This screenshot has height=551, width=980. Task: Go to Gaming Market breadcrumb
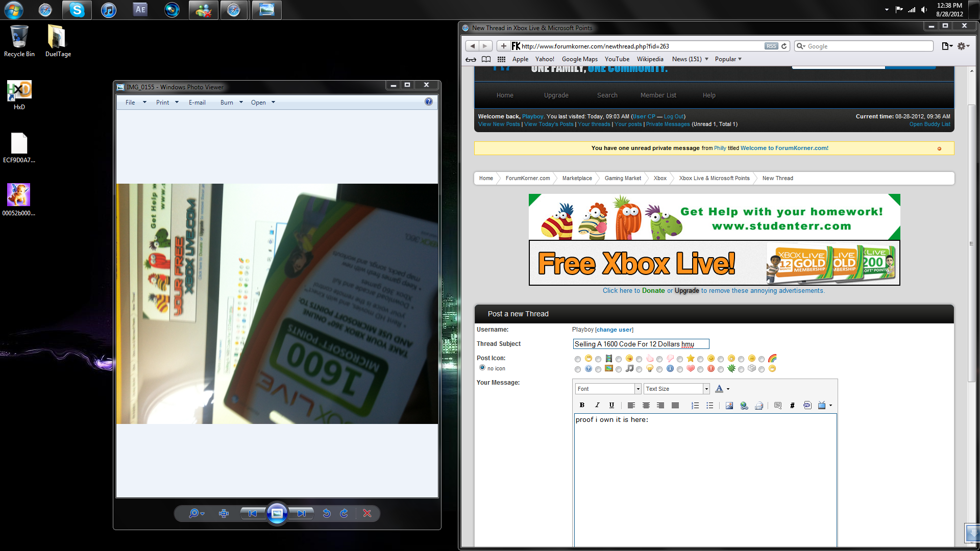(x=623, y=178)
